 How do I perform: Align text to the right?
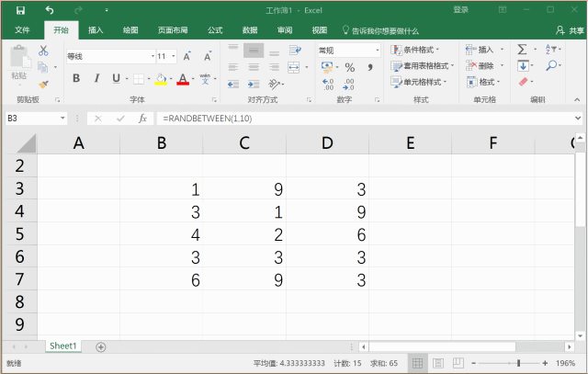click(274, 67)
